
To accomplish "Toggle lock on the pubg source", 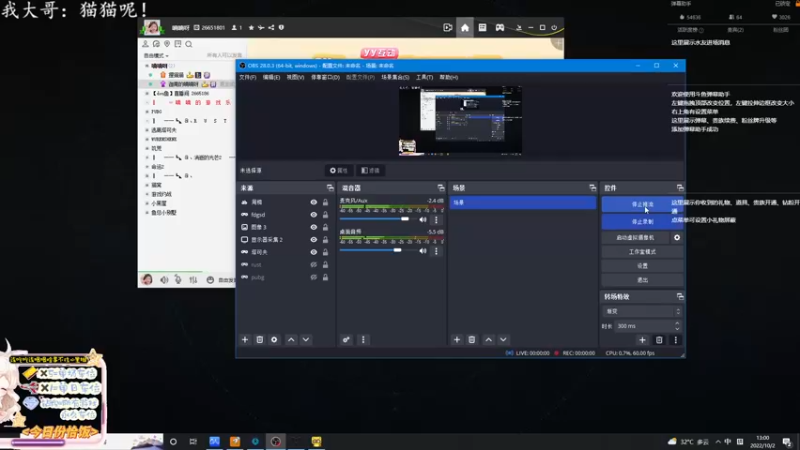I will coord(326,277).
